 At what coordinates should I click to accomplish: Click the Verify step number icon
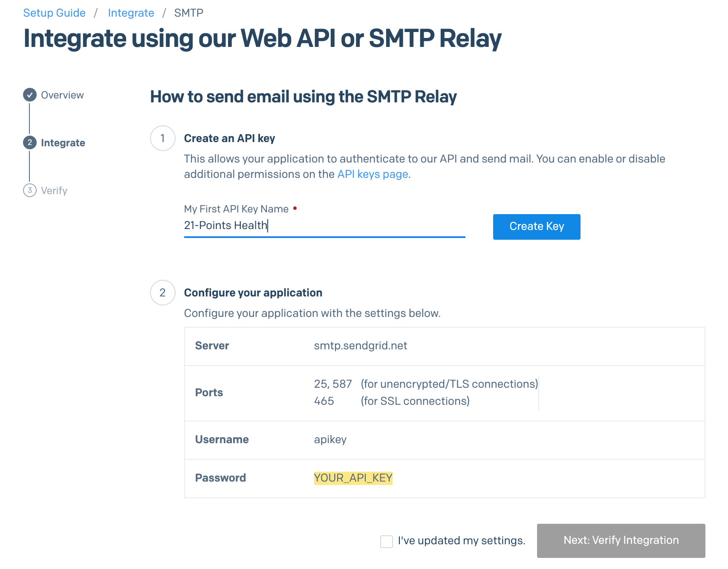29,190
